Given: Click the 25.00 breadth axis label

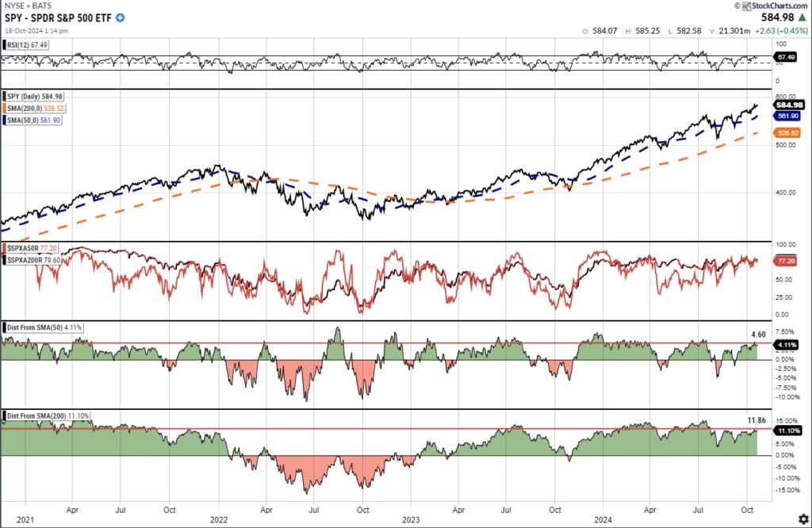Looking at the screenshot, I should [783, 297].
